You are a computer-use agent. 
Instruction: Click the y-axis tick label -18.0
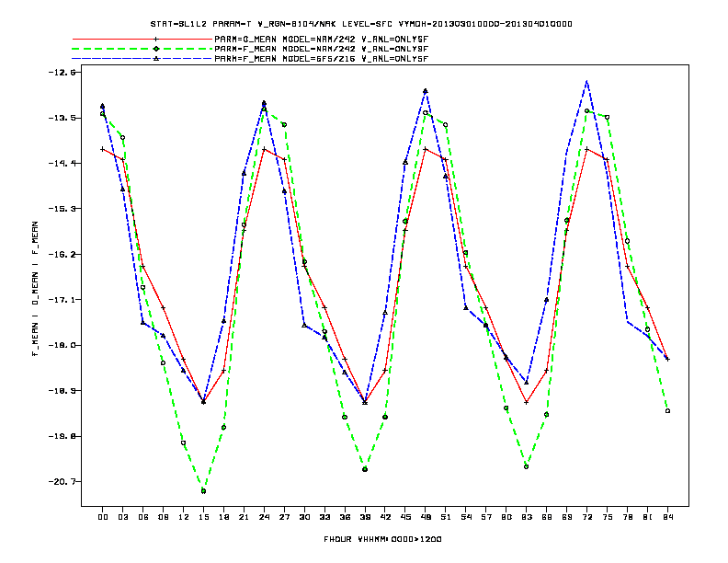(63, 346)
